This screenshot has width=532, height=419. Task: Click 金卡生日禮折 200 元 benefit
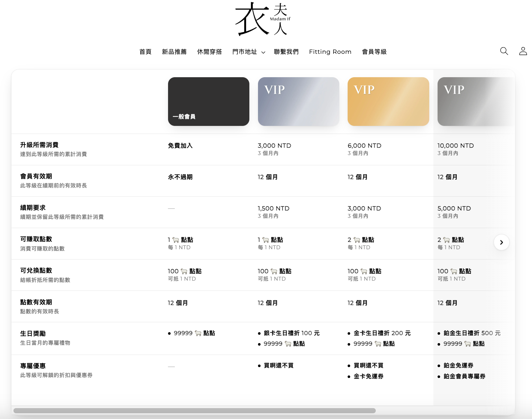point(382,333)
